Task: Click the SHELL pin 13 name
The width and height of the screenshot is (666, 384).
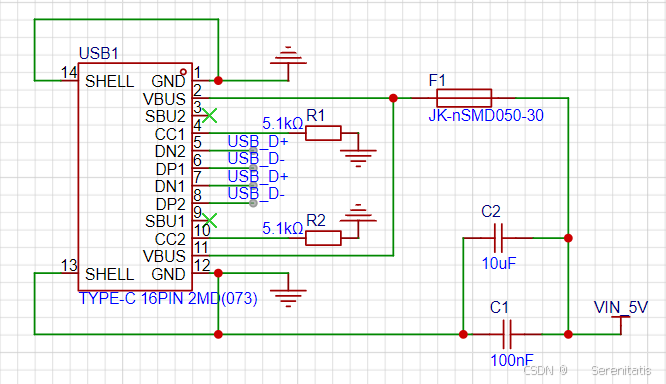Action: (x=110, y=274)
